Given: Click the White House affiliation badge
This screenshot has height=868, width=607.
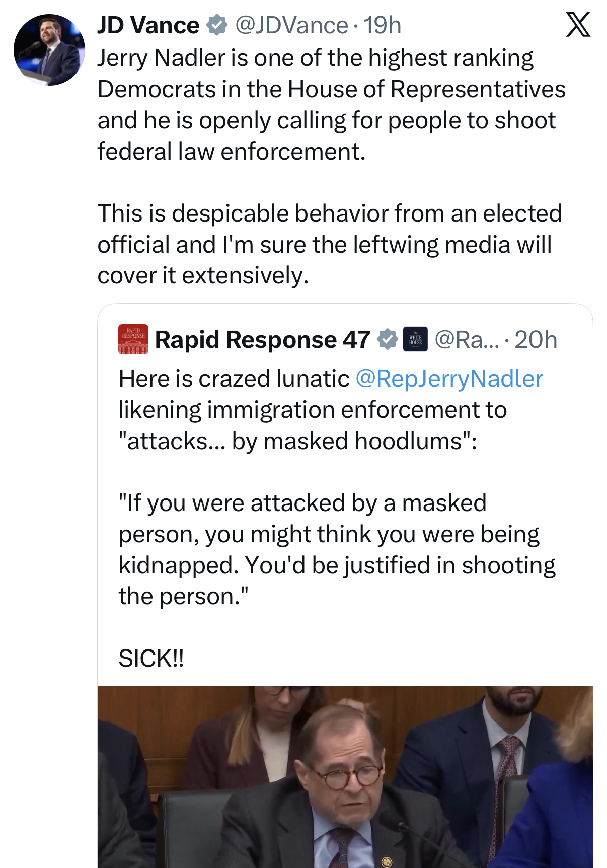Looking at the screenshot, I should pyautogui.click(x=415, y=340).
